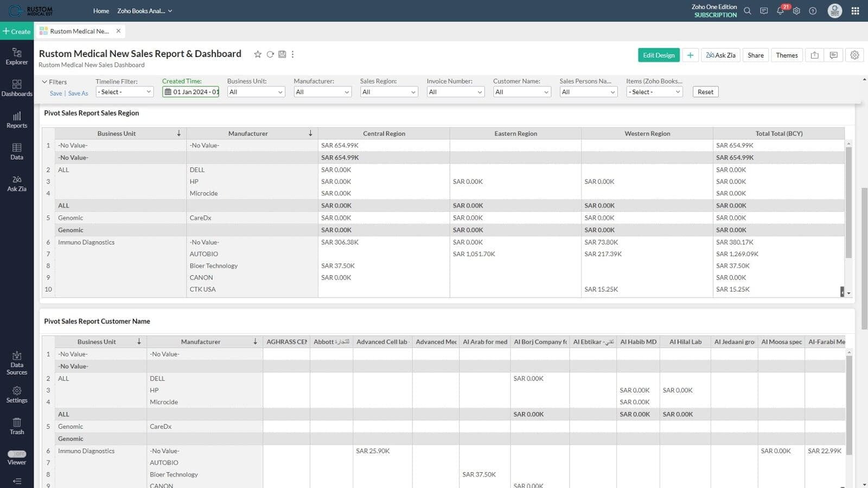Open dashboard more options menu

[293, 54]
